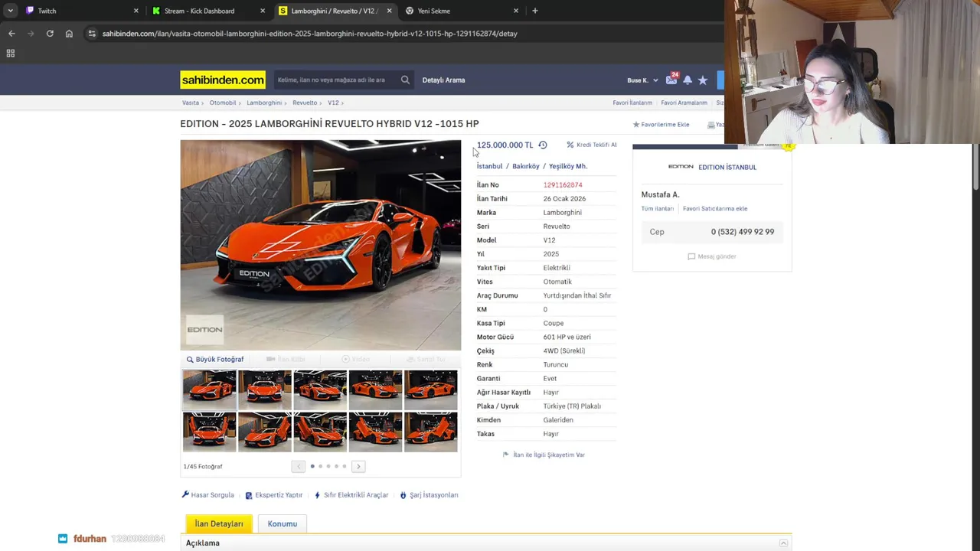The image size is (980, 551).
Task: Collapse the Açıklama section arrow
Action: [x=783, y=543]
